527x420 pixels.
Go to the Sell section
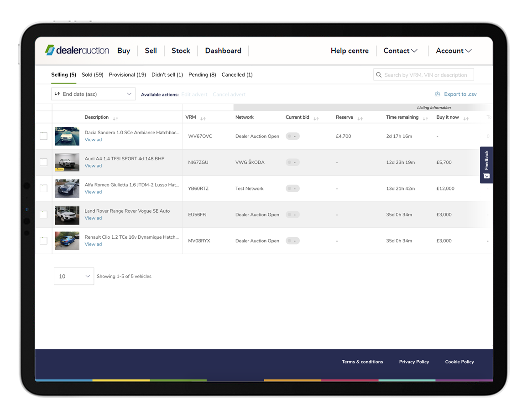[151, 51]
